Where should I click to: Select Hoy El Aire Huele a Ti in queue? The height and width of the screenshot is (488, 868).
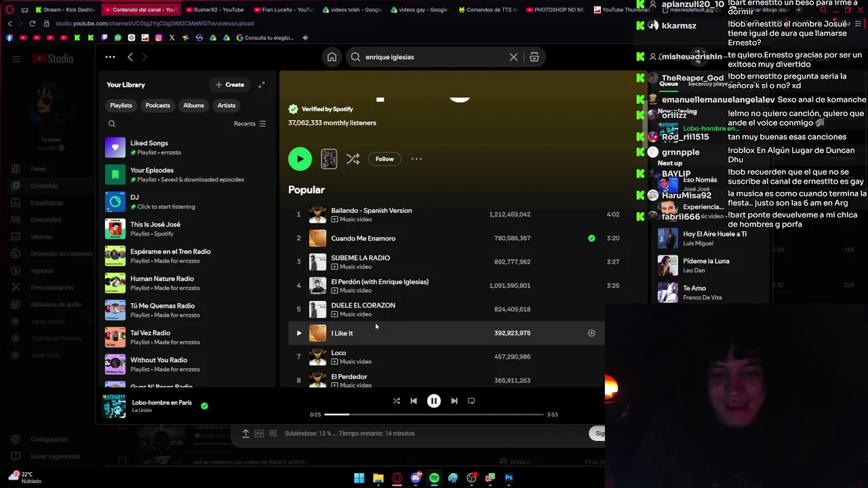713,239
